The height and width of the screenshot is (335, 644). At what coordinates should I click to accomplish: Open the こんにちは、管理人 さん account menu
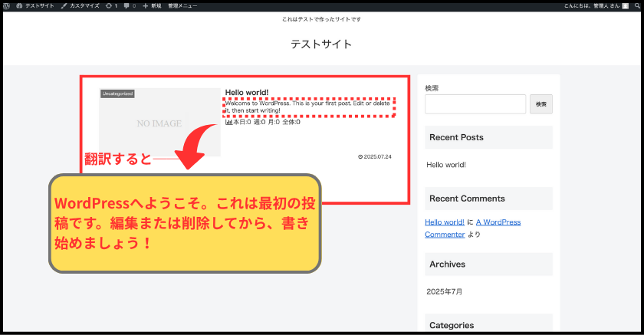[x=591, y=5]
